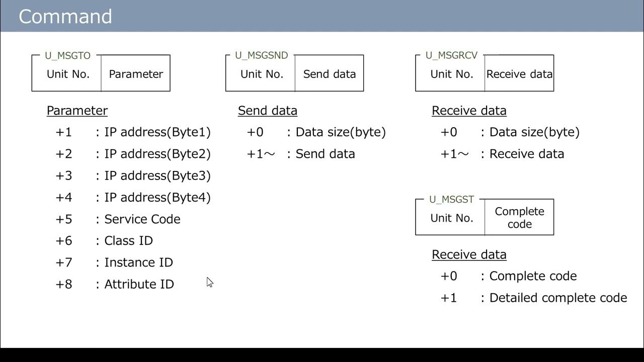Image resolution: width=644 pixels, height=362 pixels.
Task: Click the U_MSGSND command label
Action: pyautogui.click(x=262, y=56)
